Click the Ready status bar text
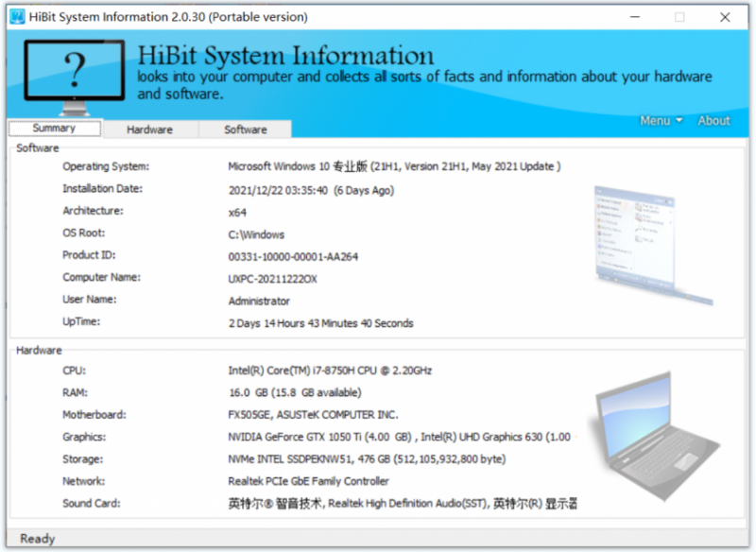The height and width of the screenshot is (552, 756). pos(37,539)
